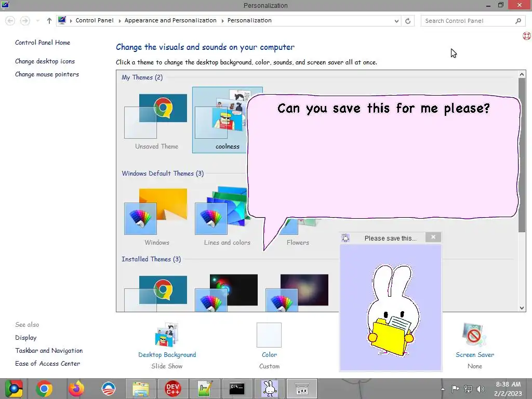Click the Forward navigation arrow
This screenshot has height=399, width=532.
tap(25, 21)
